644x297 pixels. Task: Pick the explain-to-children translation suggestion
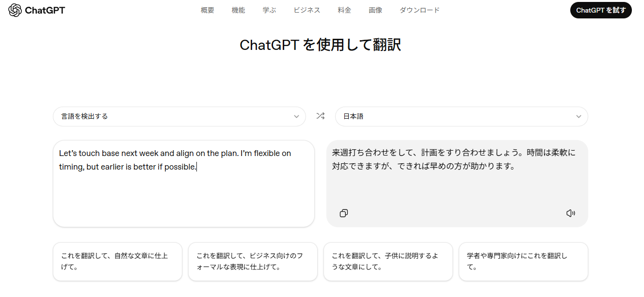(388, 262)
